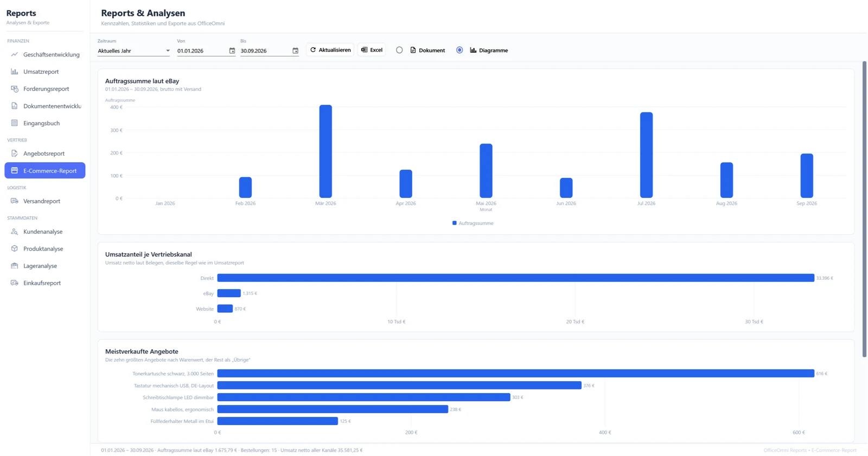Viewport: 868px width, 456px height.
Task: Switch to Lageranalyse report
Action: coord(45,266)
